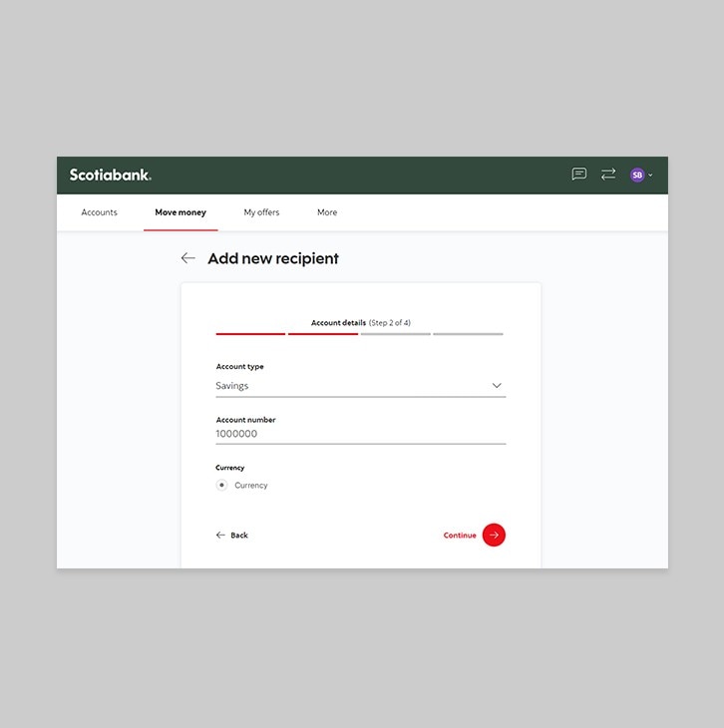Click the red Continue arrow button

click(494, 536)
